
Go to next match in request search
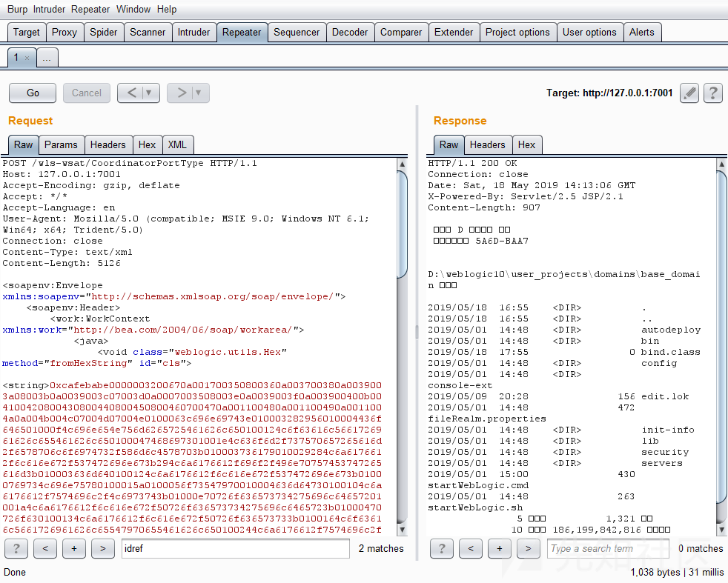coord(102,549)
